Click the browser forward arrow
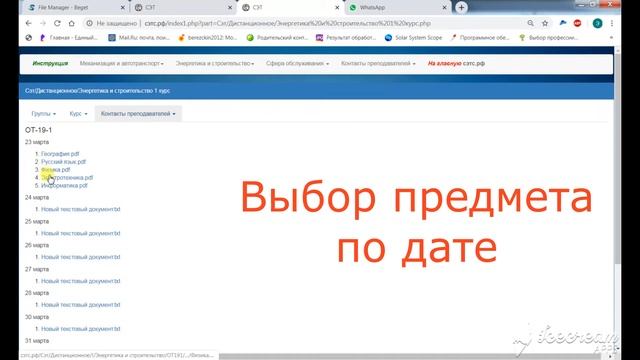 (x=43, y=23)
